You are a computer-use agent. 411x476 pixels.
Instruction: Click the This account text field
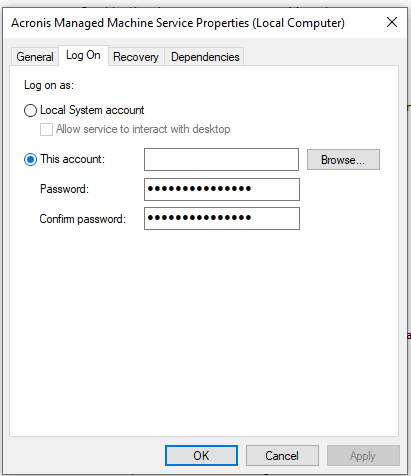(x=221, y=159)
